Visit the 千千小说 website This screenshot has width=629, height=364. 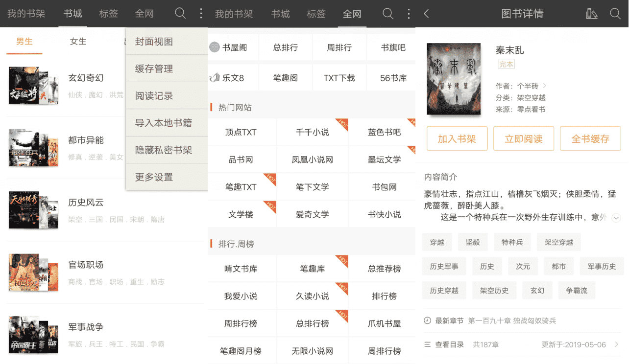[x=312, y=132]
